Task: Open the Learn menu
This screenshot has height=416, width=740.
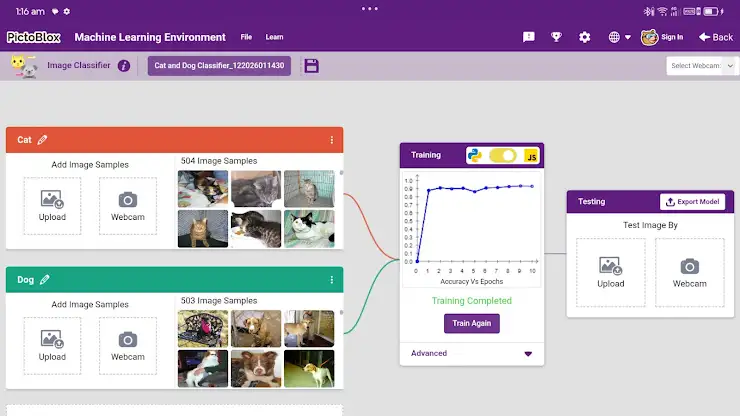Action: [274, 37]
